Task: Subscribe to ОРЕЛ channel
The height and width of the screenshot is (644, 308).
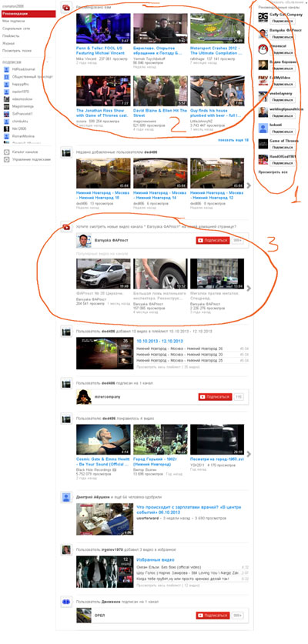Action: (213, 616)
